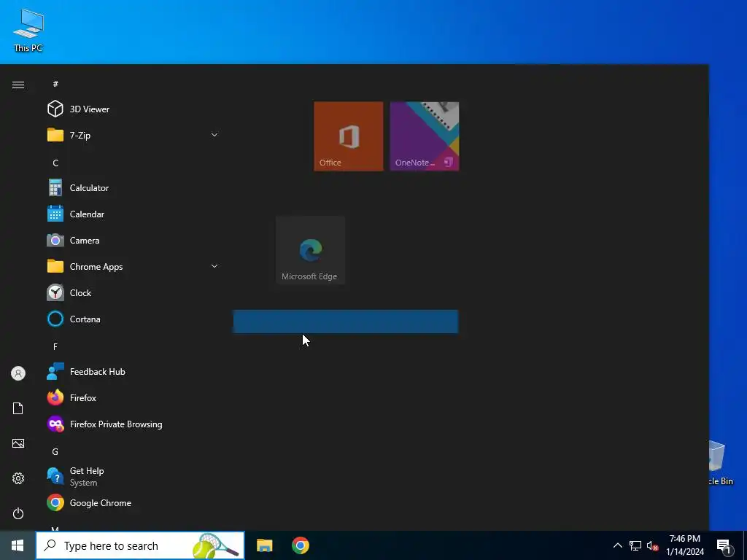The image size is (747, 560).
Task: Click the G section letter header
Action: (x=55, y=451)
